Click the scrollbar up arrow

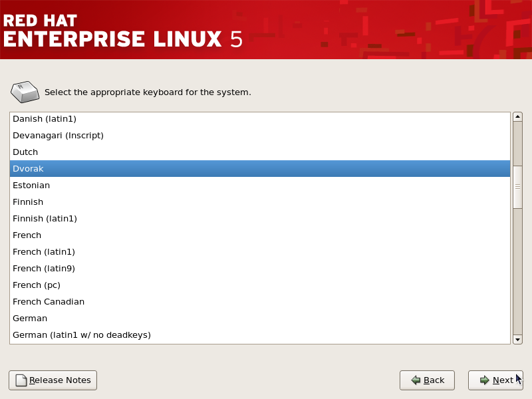tap(517, 117)
